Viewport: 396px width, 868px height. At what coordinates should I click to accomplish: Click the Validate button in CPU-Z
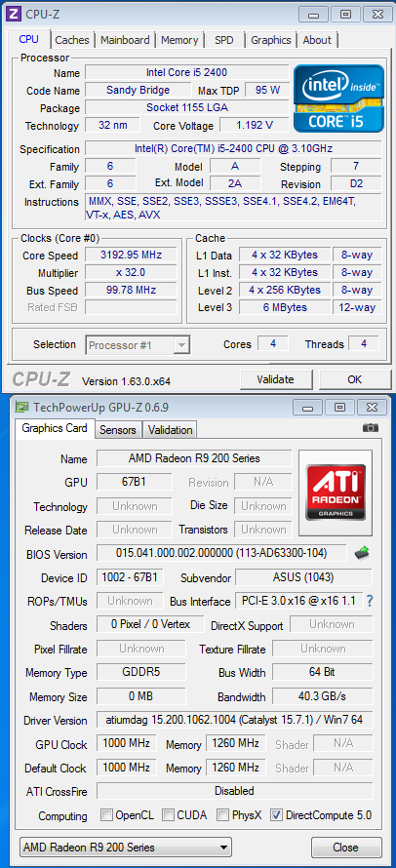coord(275,379)
